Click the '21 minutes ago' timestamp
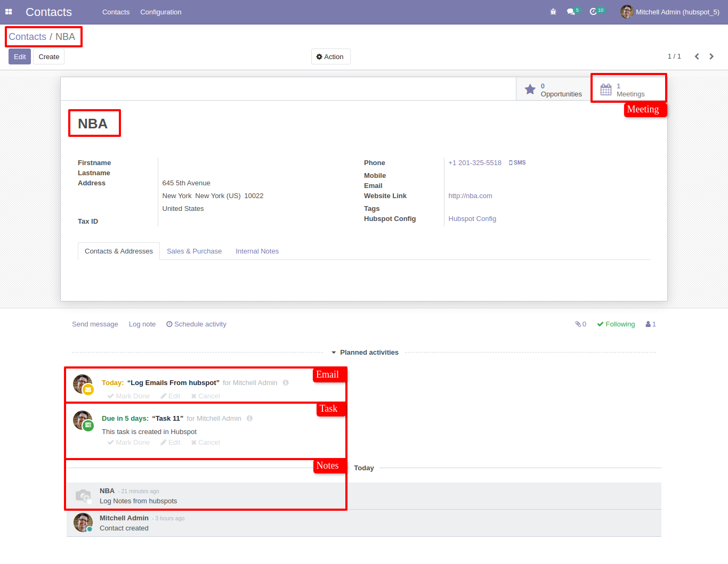The height and width of the screenshot is (564, 728). tap(140, 492)
